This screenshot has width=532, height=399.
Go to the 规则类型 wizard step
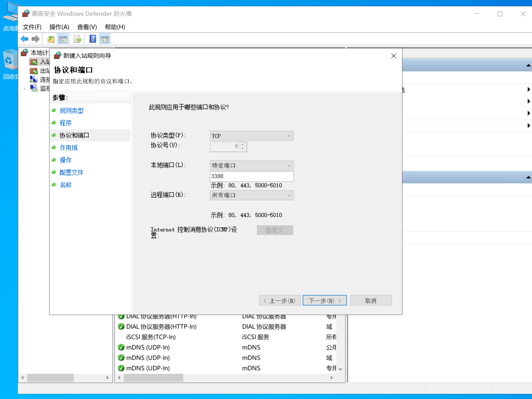tap(72, 111)
